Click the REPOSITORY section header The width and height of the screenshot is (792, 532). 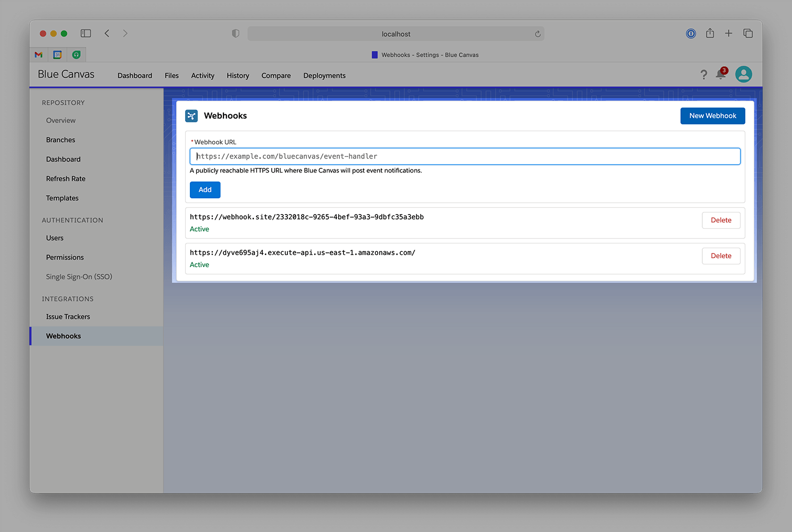(63, 103)
